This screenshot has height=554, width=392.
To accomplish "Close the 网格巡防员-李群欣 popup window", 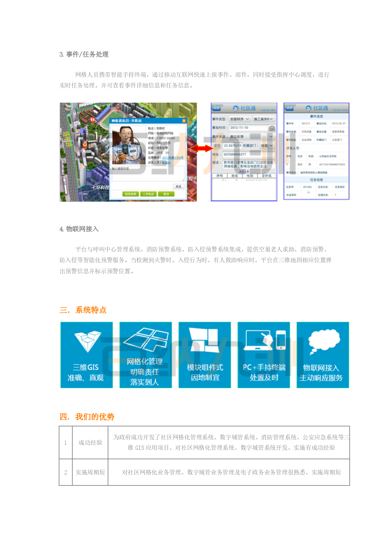I will pos(184,121).
